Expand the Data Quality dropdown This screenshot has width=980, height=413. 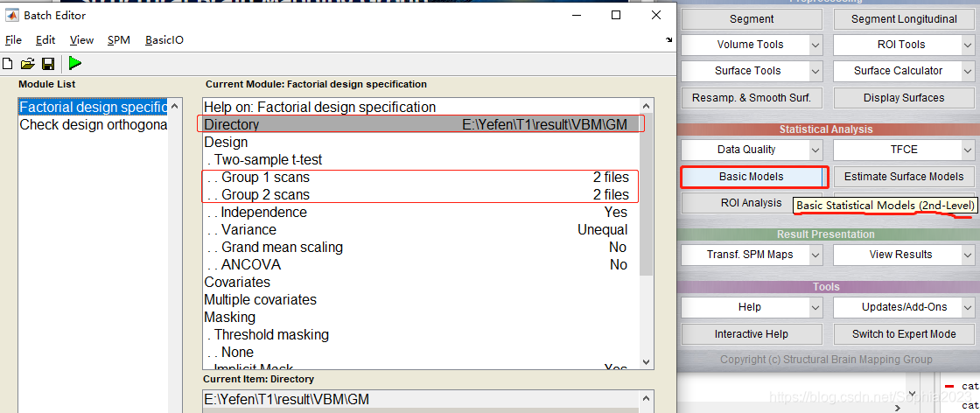point(815,150)
